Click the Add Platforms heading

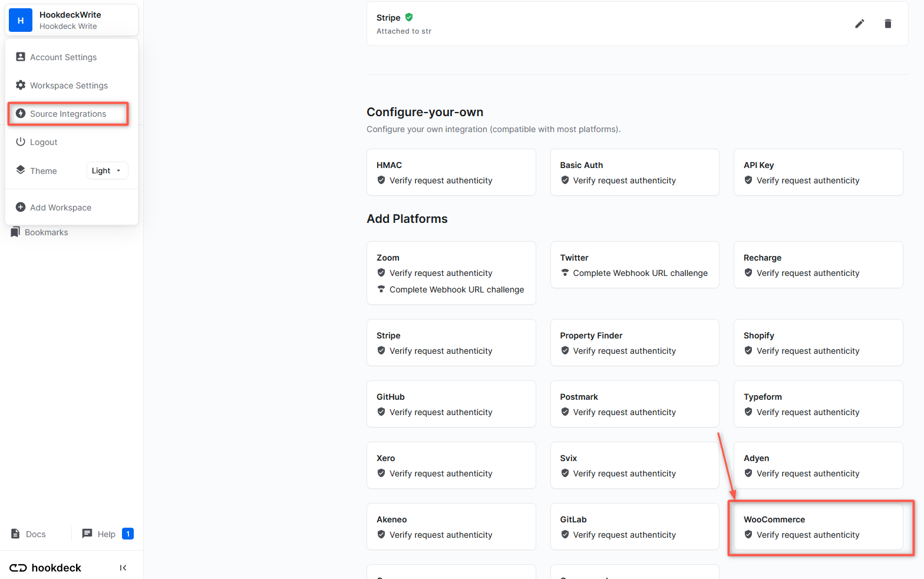407,219
